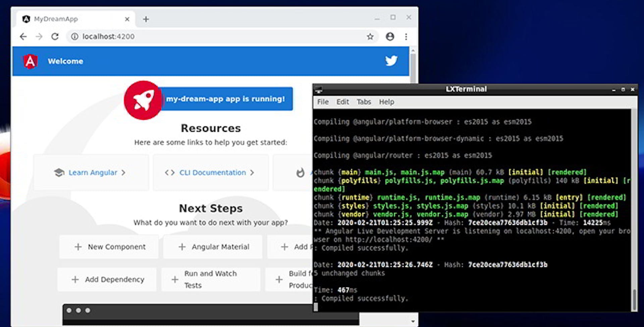The height and width of the screenshot is (327, 644).
Task: Open a new browser tab with the plus button
Action: pyautogui.click(x=146, y=19)
